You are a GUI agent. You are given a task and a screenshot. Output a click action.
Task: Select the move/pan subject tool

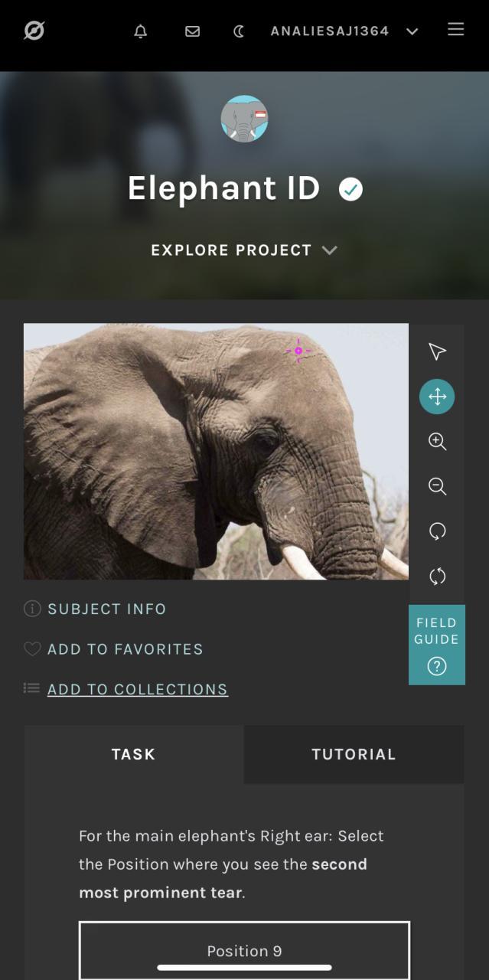pos(437,397)
